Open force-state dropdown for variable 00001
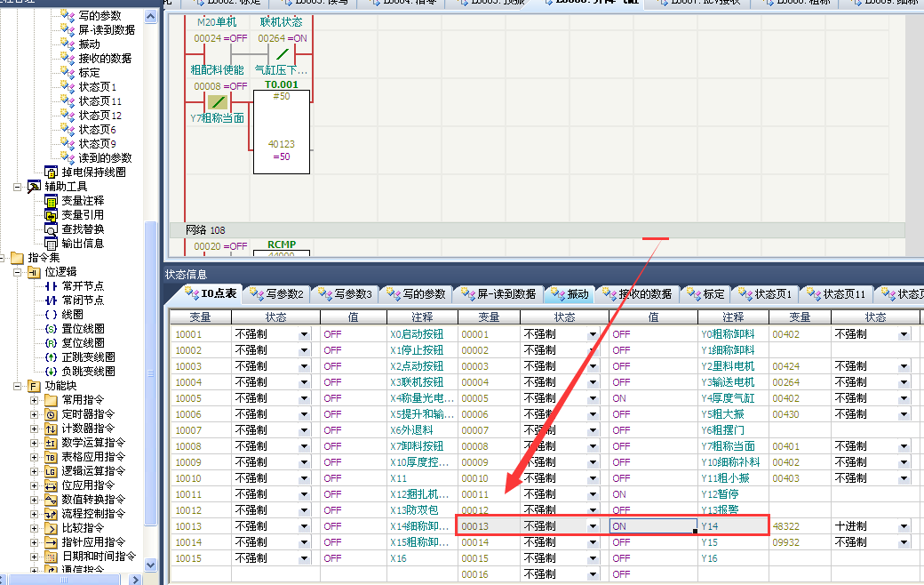 pyautogui.click(x=593, y=334)
